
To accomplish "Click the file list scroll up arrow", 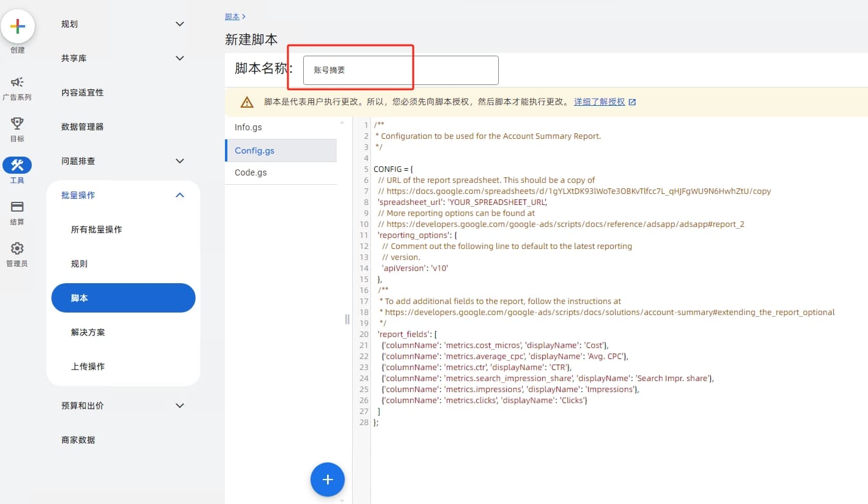I will coord(342,122).
